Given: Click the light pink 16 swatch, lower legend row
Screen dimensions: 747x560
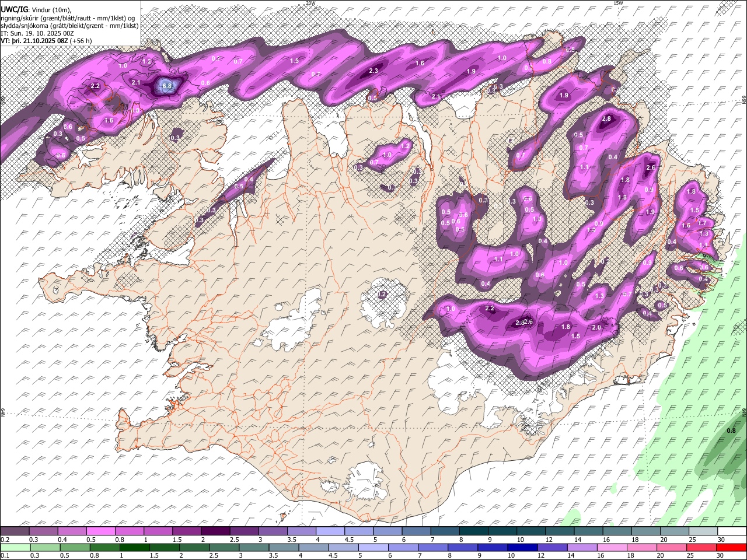Looking at the screenshot, I should [x=612, y=548].
